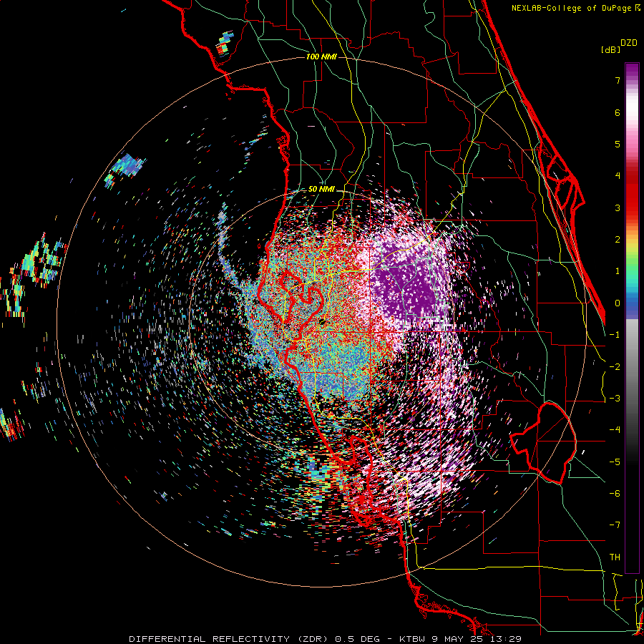644x644 pixels.
Task: Click the legend value 0
Action: 618,303
